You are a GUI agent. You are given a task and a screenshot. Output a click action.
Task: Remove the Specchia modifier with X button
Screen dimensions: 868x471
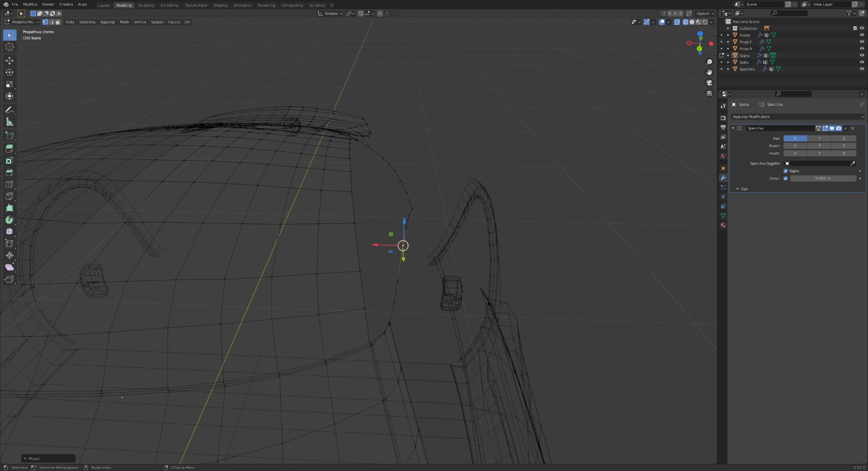(853, 128)
